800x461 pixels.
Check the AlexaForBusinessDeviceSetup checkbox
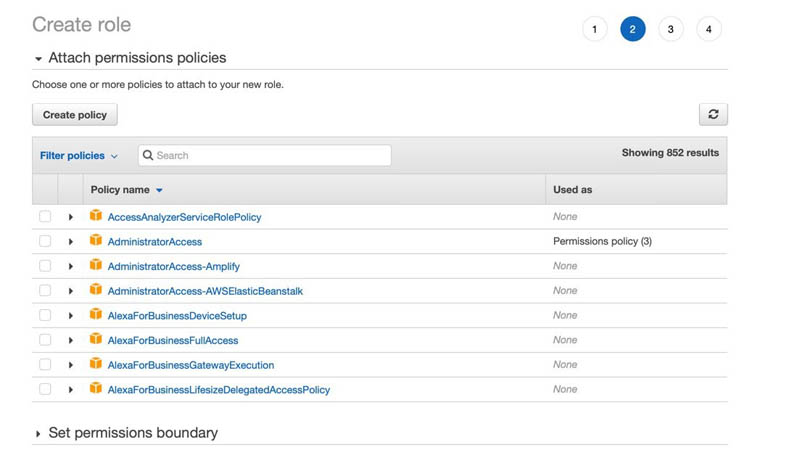point(45,315)
